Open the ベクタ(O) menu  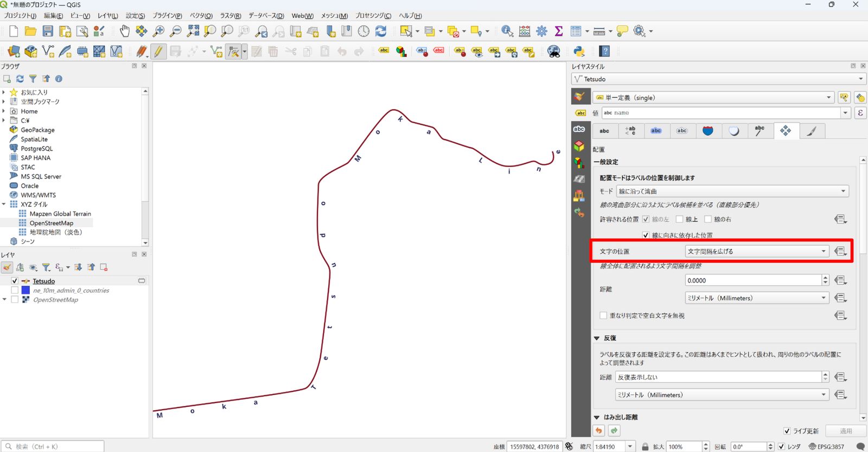pos(201,16)
